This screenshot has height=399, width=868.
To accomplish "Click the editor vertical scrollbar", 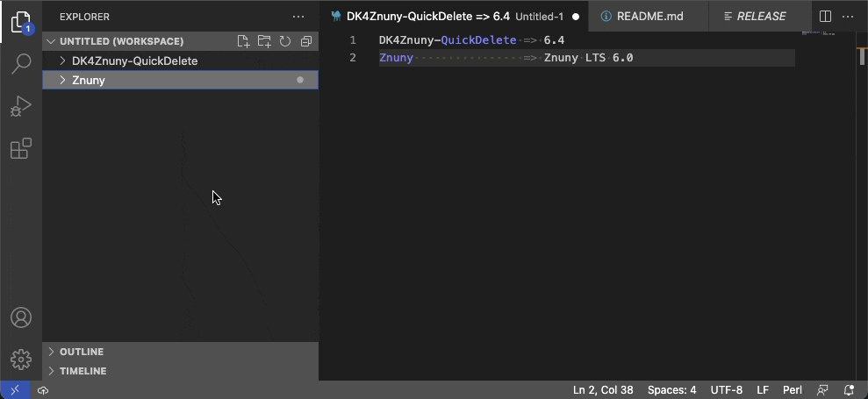I will [863, 56].
